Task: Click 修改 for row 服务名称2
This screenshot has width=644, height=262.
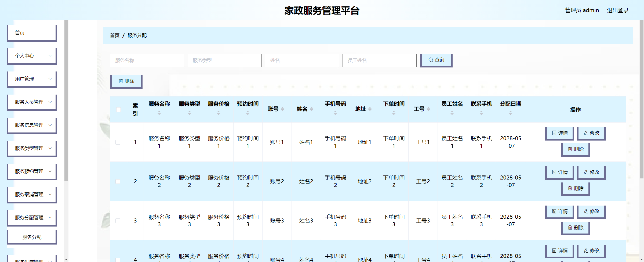Action: pyautogui.click(x=591, y=173)
